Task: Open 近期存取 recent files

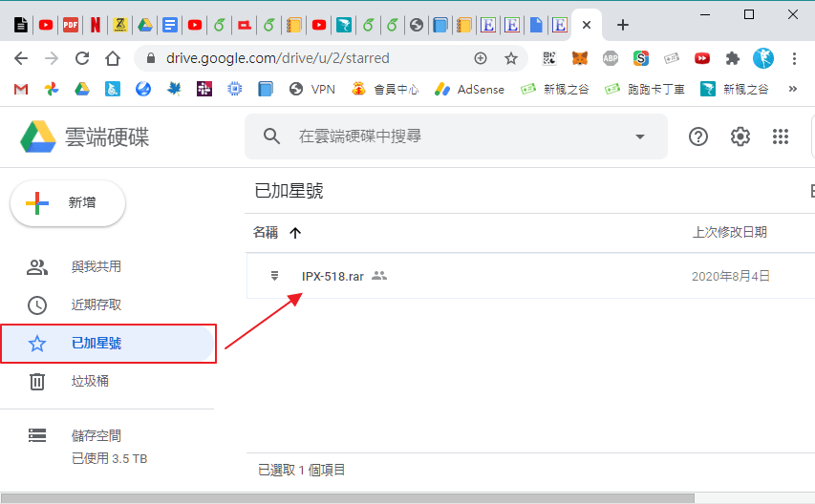Action: click(x=97, y=304)
